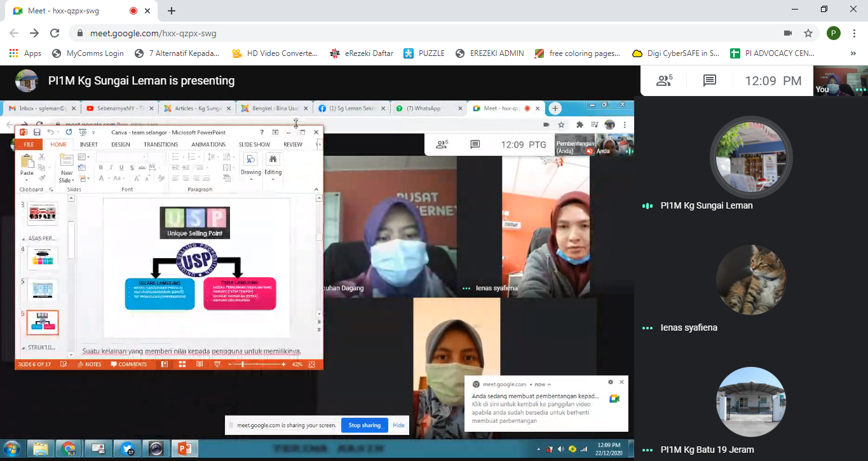Screen dimensions: 868x461
Task: Click the Stop sharing button
Action: 364,425
